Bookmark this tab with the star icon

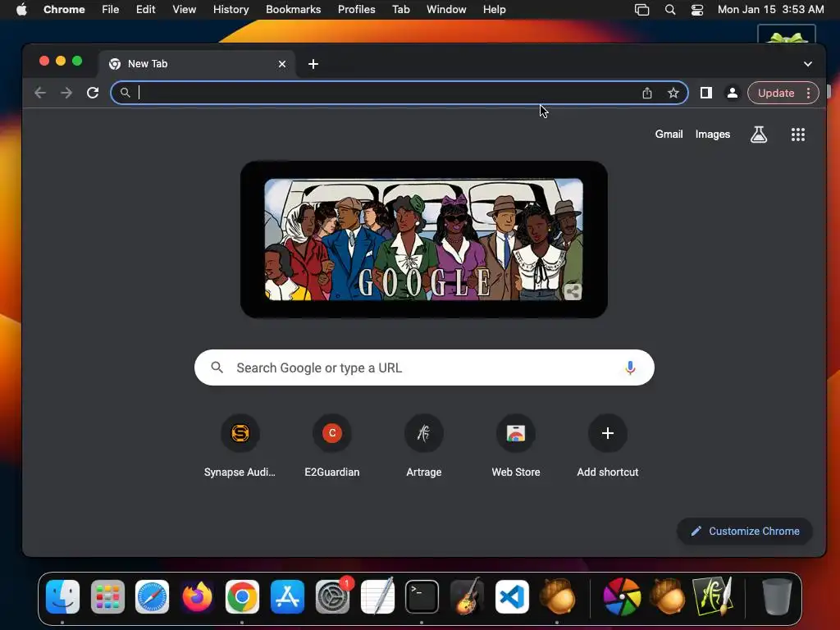[673, 93]
